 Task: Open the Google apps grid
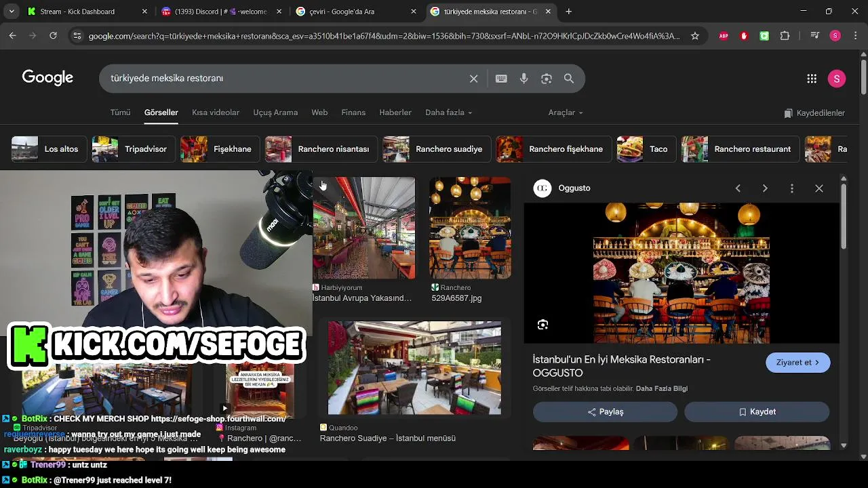point(812,79)
